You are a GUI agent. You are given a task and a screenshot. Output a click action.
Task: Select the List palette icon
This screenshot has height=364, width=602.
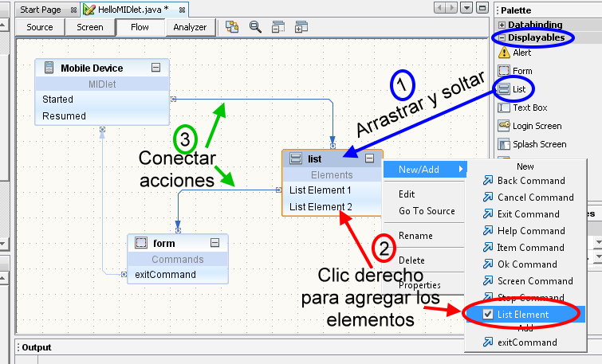(504, 89)
